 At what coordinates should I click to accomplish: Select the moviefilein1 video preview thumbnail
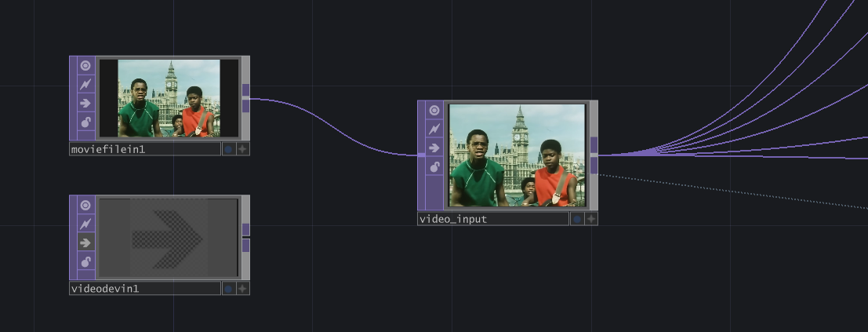pyautogui.click(x=169, y=98)
